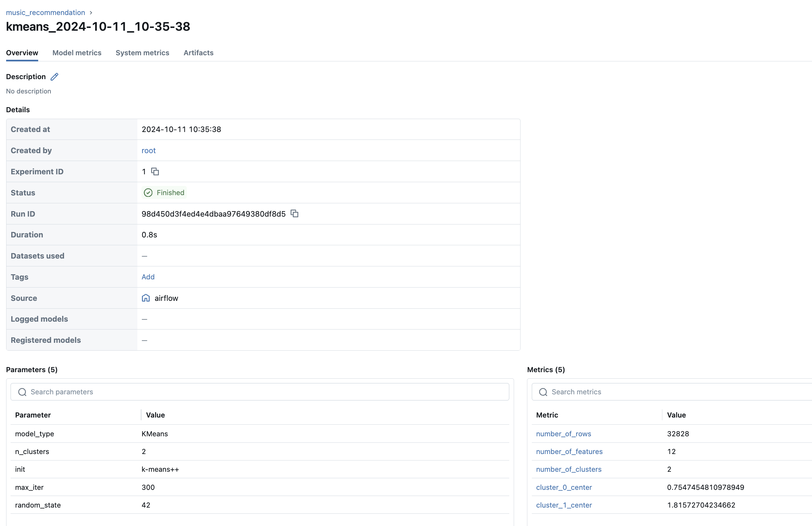Select the Overview tab
The height and width of the screenshot is (526, 812).
coord(22,53)
